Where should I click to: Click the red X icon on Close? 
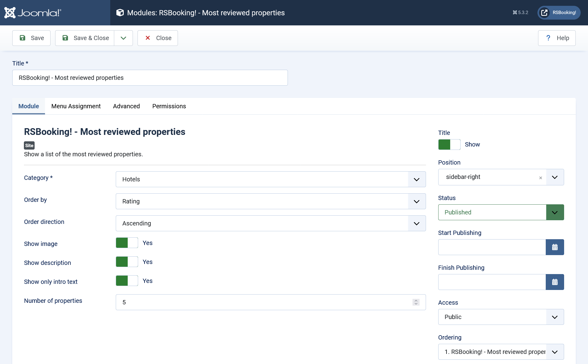(x=148, y=38)
